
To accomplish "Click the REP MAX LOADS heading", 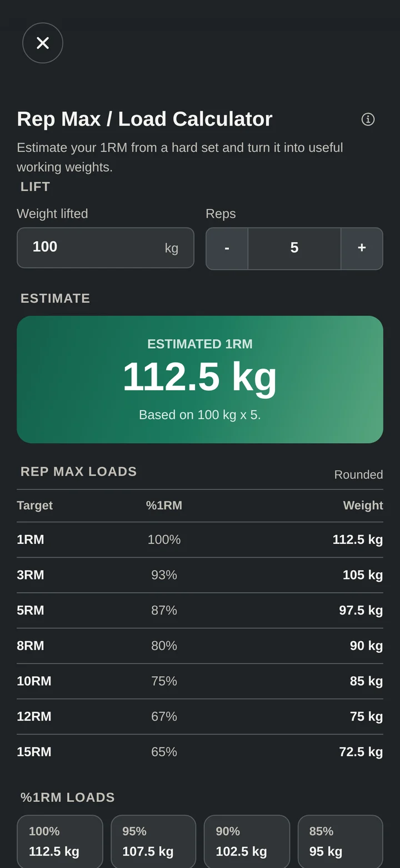I will point(78,472).
